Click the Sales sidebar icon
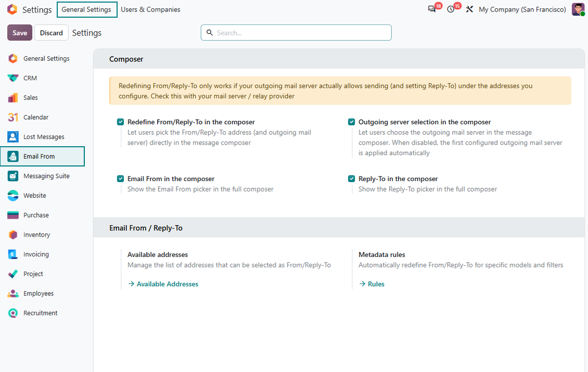Viewport: 588px width, 372px height. click(x=13, y=97)
